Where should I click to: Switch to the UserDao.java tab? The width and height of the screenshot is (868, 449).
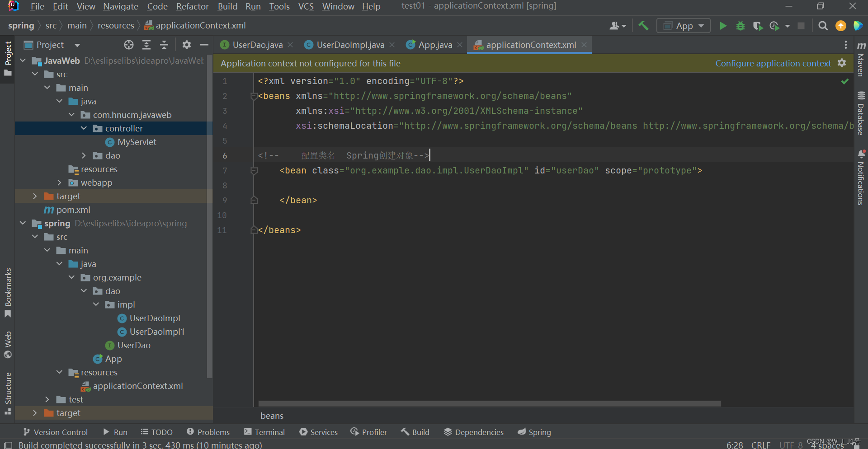click(x=257, y=45)
